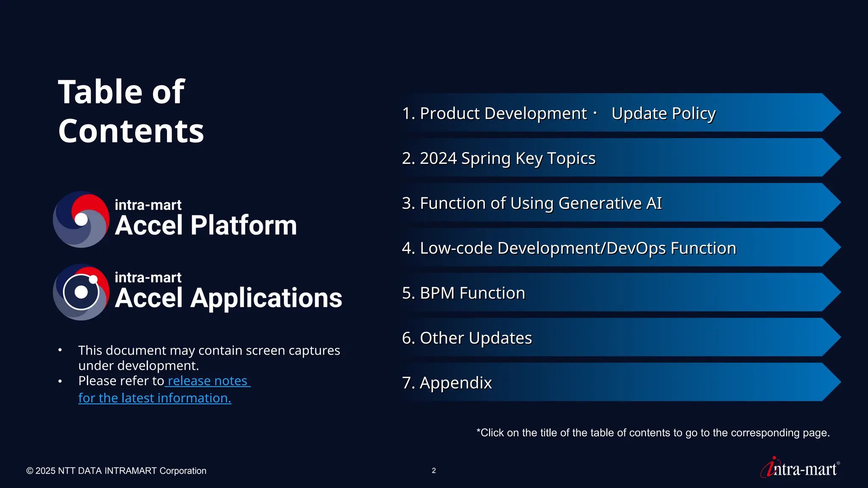Click the arrow tip of the Appendix banner

(x=831, y=382)
